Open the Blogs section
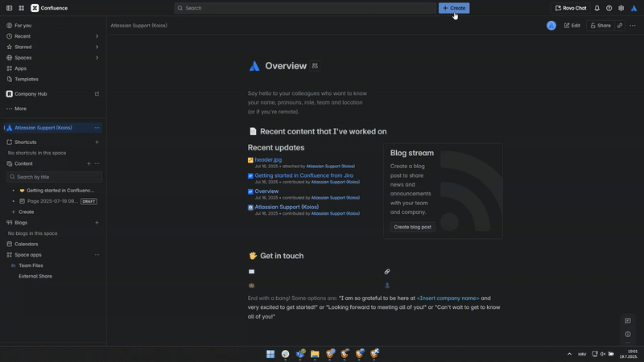The width and height of the screenshot is (644, 362). 21,223
